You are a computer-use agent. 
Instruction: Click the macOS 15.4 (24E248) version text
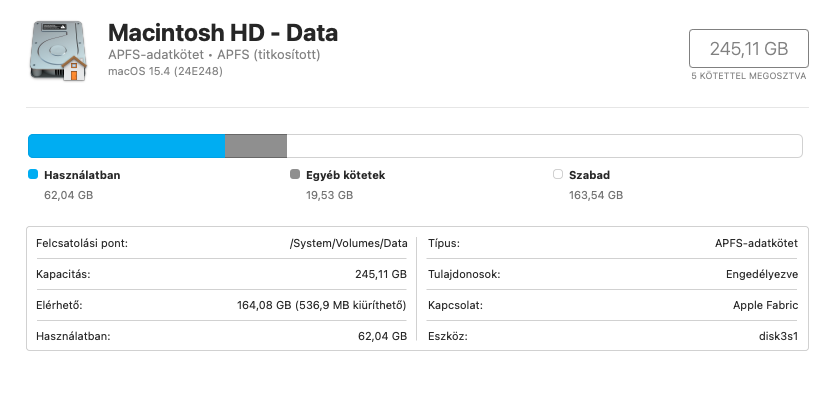[x=165, y=71]
